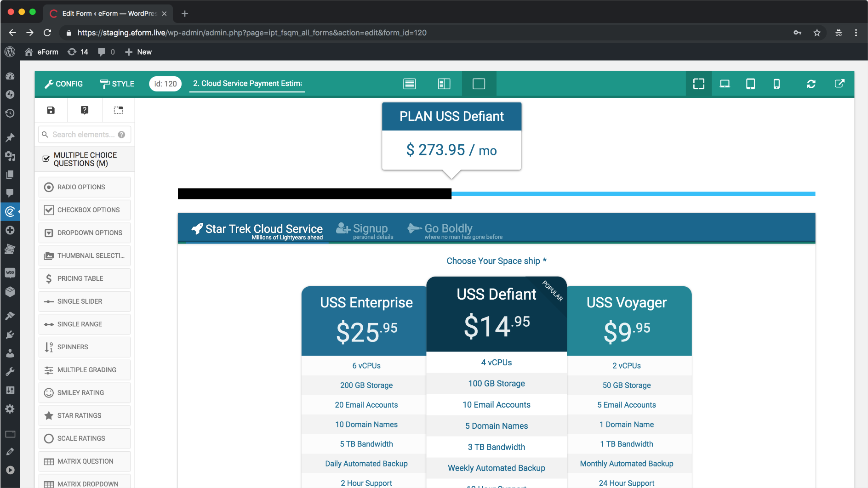Open the Posts pin sidebar icon
Image resolution: width=868 pixels, height=488 pixels.
point(10,137)
